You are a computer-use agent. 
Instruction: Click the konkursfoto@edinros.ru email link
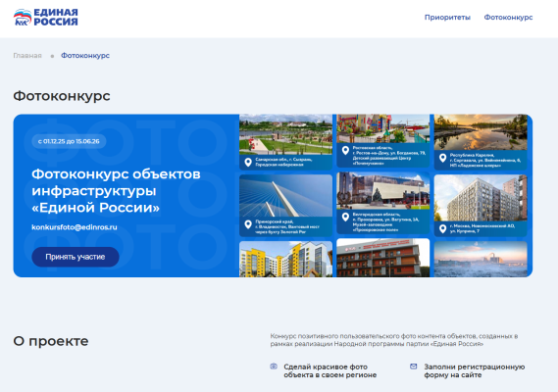click(75, 227)
